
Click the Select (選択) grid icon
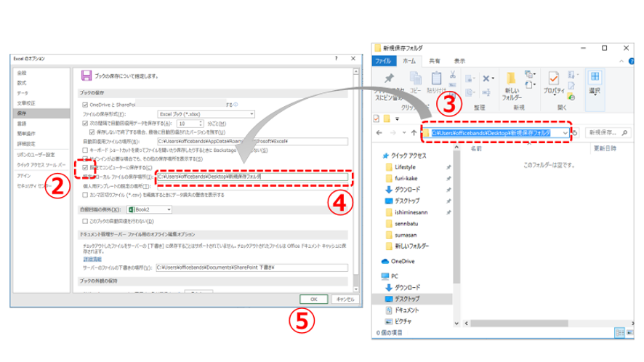point(595,76)
